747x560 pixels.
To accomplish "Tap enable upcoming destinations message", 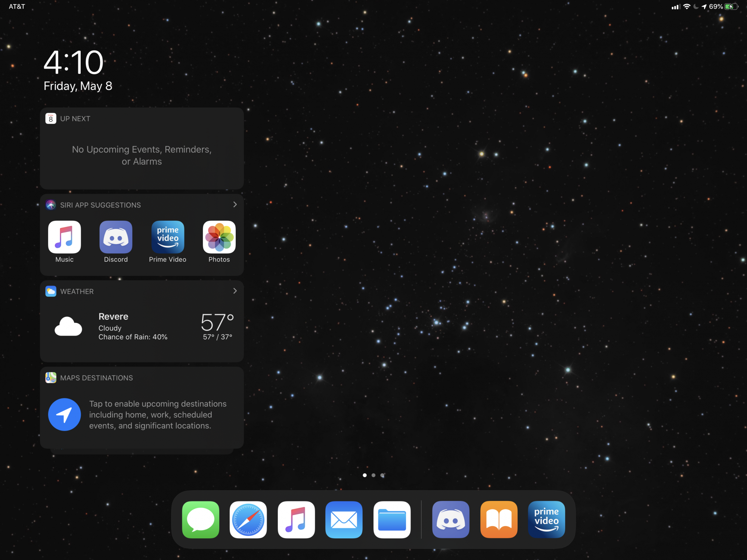I will [x=158, y=415].
